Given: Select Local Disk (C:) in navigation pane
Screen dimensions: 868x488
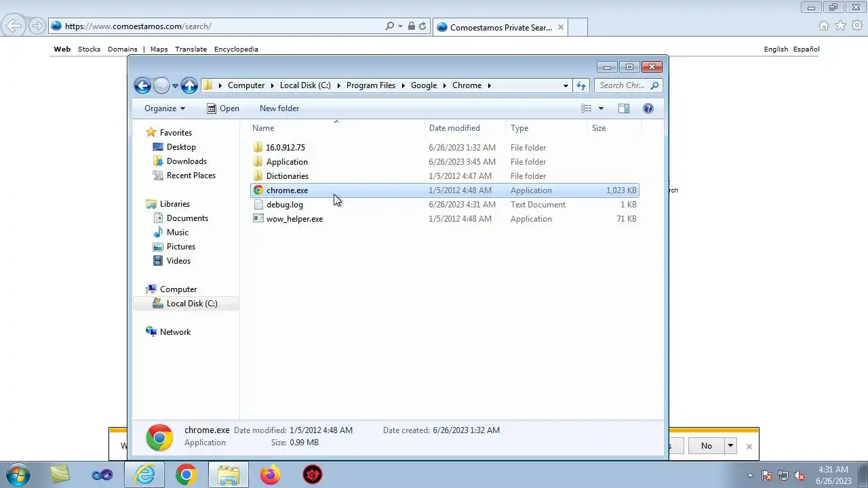Looking at the screenshot, I should [186, 304].
